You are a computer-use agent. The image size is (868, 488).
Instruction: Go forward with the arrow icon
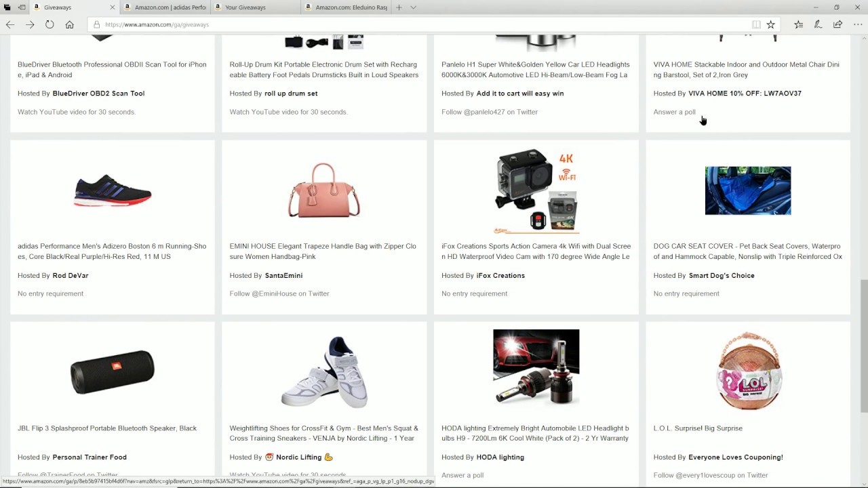tap(30, 24)
